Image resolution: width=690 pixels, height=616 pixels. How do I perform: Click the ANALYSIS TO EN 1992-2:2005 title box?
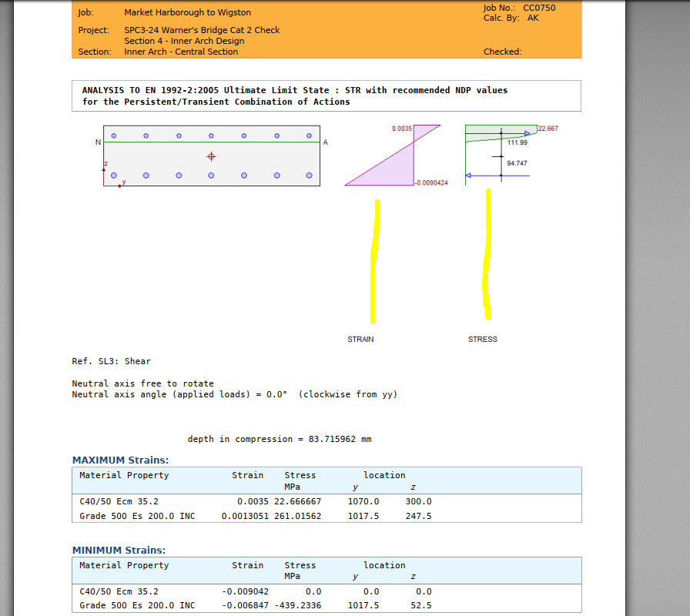(x=326, y=95)
